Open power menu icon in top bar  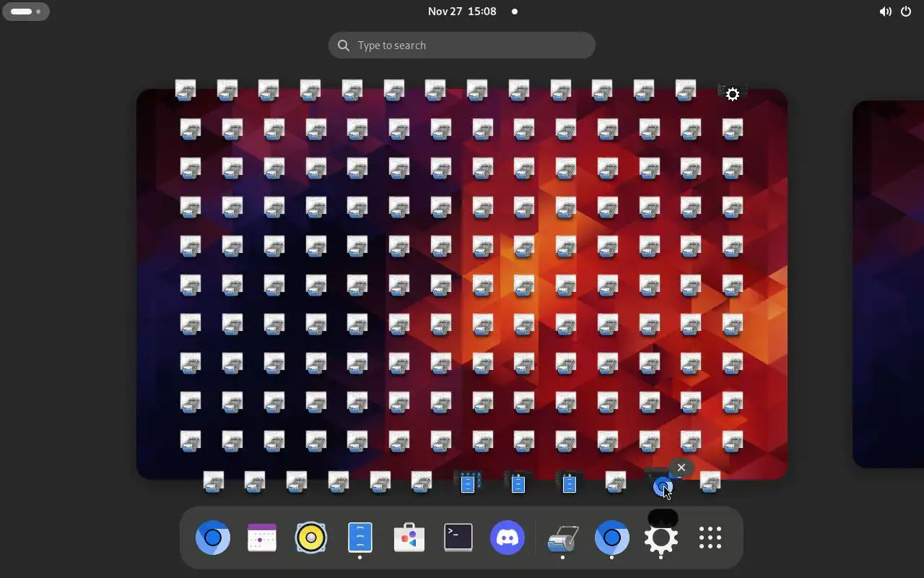coord(907,12)
